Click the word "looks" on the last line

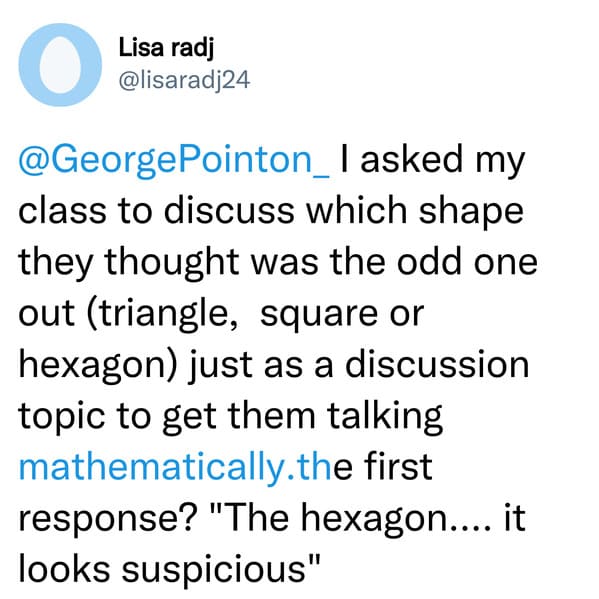tap(64, 569)
